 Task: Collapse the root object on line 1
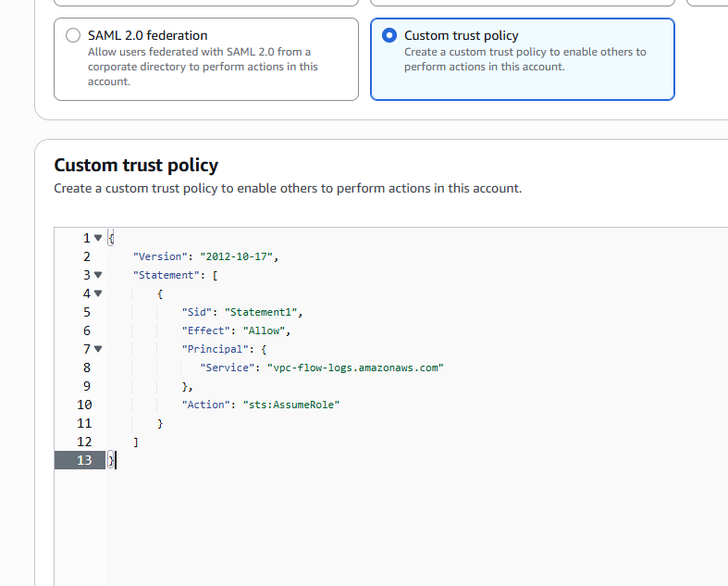[98, 238]
